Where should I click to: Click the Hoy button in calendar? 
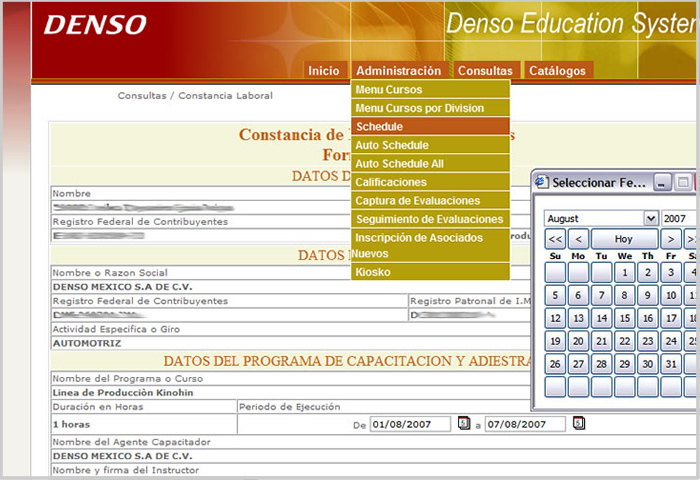pyautogui.click(x=624, y=239)
